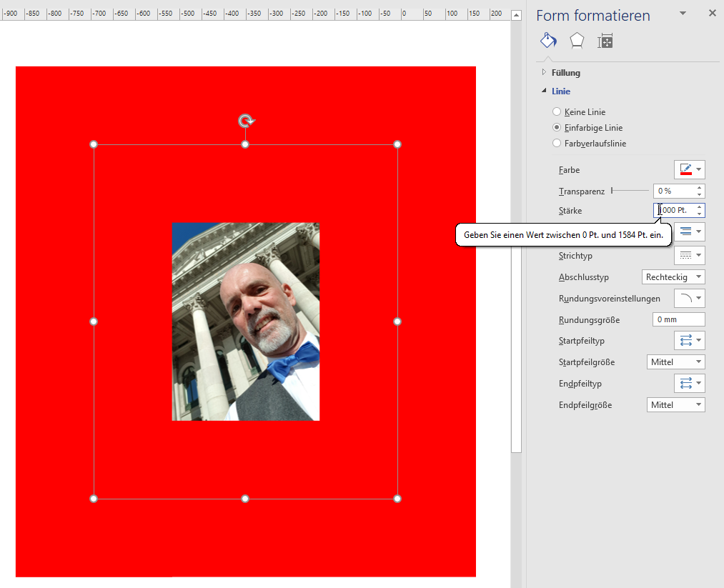The image size is (724, 588).
Task: Open the Abschlusstyp Rechteckig dropdown
Action: tap(673, 276)
